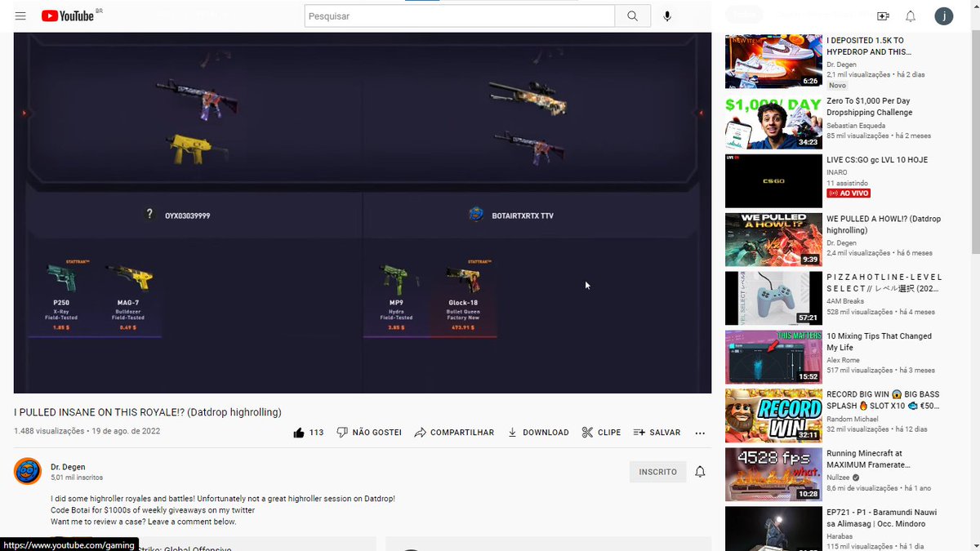Screen dimensions: 980x551
Task: Open Dr. Degen channel avatar
Action: pos(28,472)
